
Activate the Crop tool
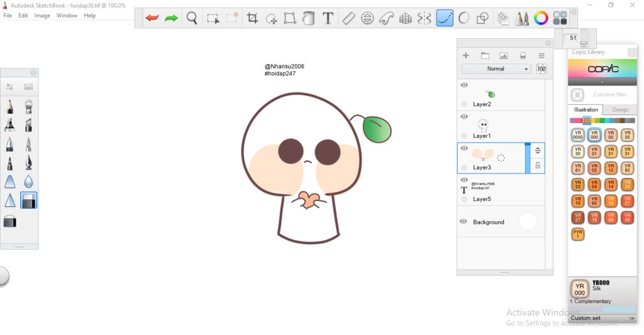pyautogui.click(x=252, y=18)
